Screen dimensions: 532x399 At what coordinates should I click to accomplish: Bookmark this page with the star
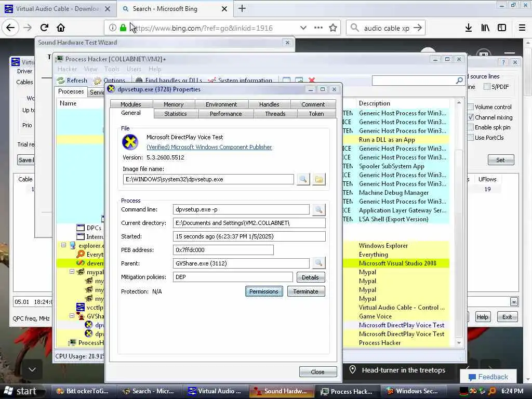333,28
